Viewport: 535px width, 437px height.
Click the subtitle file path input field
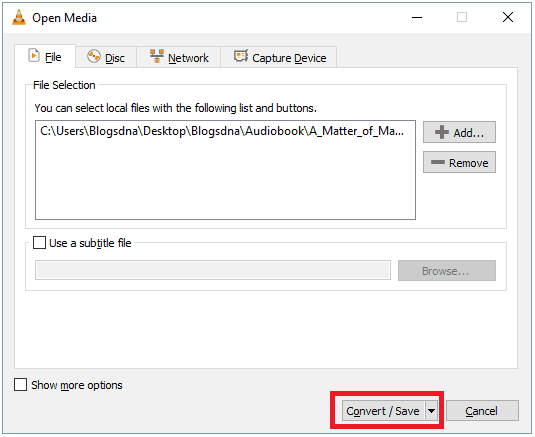pos(213,270)
